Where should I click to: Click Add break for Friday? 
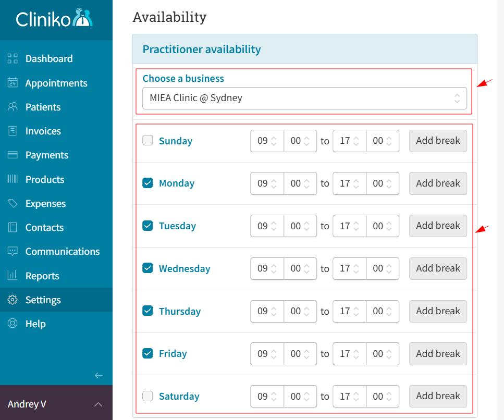[x=437, y=353]
